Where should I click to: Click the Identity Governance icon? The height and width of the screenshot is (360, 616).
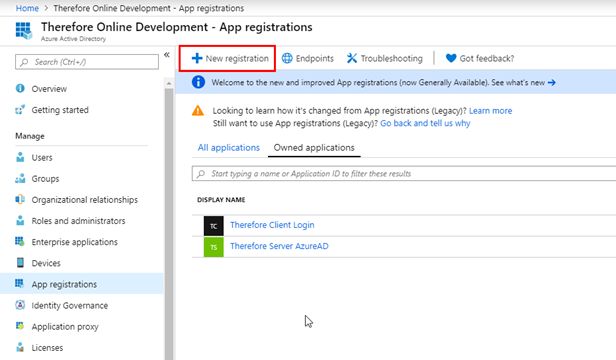pos(20,305)
